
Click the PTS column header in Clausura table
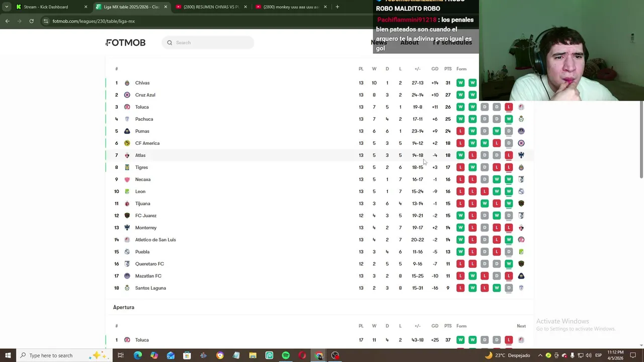point(448,69)
